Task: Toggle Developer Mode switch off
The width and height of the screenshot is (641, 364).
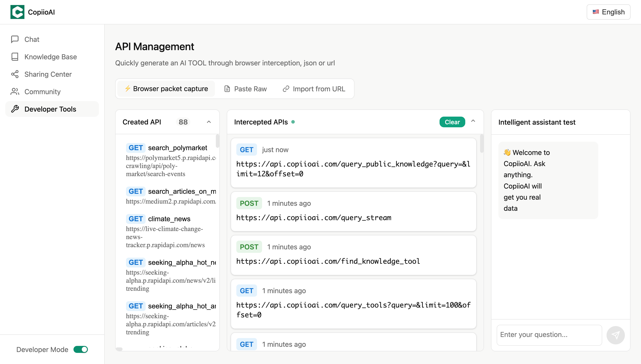Action: [x=80, y=349]
